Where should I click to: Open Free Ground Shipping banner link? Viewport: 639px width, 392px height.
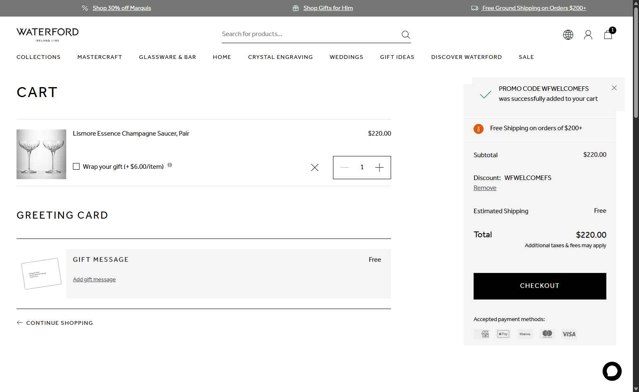click(x=534, y=8)
